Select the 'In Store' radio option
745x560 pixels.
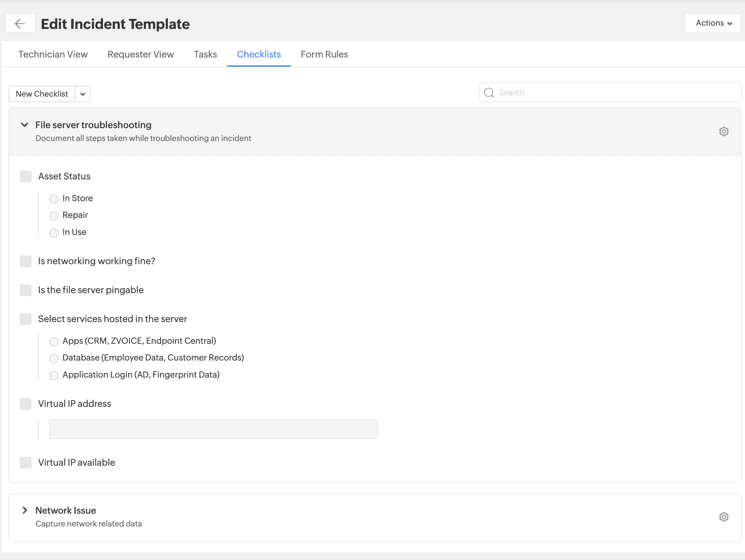(x=54, y=199)
